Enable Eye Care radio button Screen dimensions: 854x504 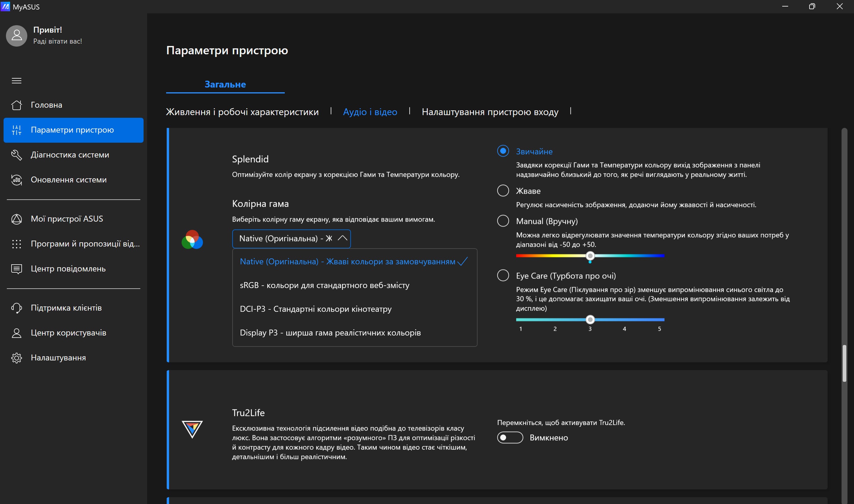(x=502, y=275)
